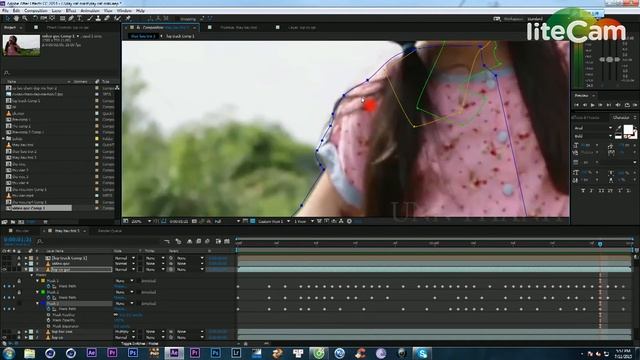Click the current time indicator in timeline ruler
The width and height of the screenshot is (640, 360).
click(600, 244)
